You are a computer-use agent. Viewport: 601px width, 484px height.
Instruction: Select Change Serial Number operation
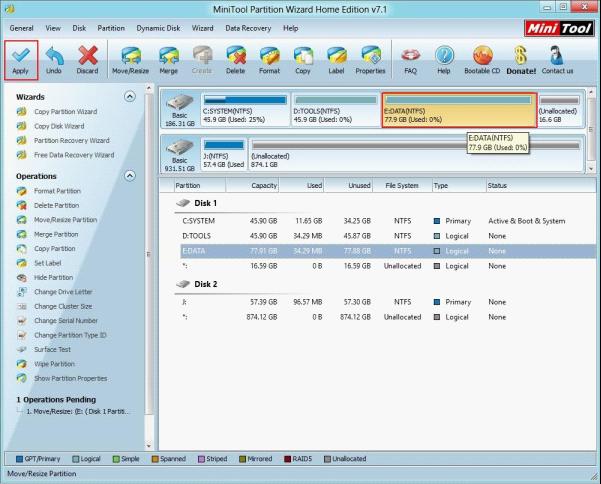coord(66,321)
